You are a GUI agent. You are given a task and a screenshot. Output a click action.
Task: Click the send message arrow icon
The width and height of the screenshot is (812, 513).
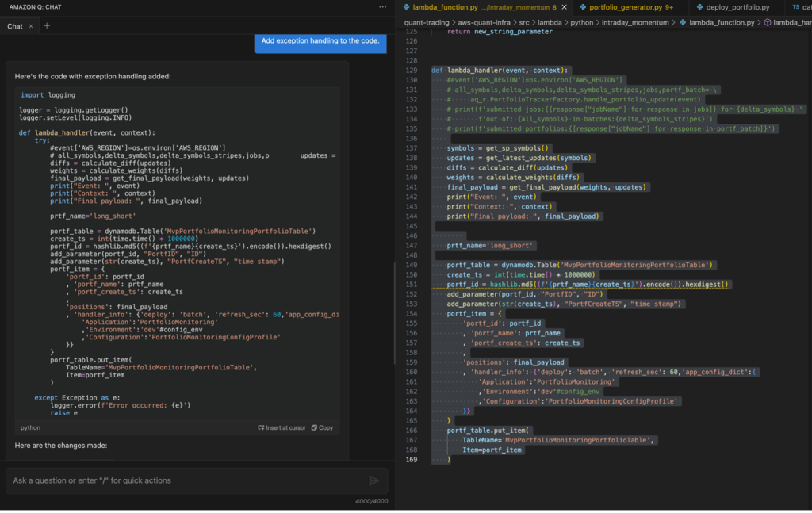[374, 480]
